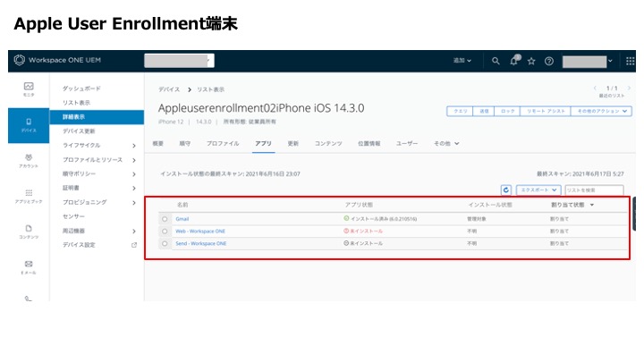
Task: Select the デバイス devices sidebar icon
Action: pos(29,125)
